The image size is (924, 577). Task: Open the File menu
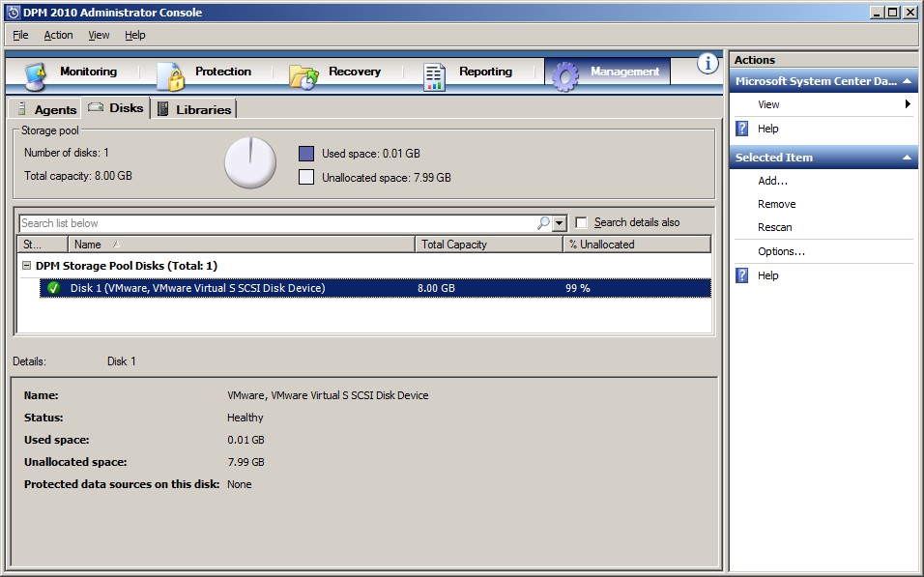click(x=20, y=35)
